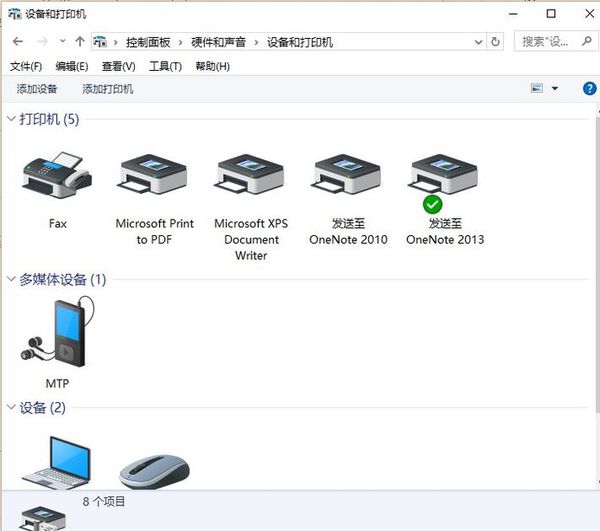The height and width of the screenshot is (531, 600).
Task: Open the 文件(F) menu
Action: 26,66
